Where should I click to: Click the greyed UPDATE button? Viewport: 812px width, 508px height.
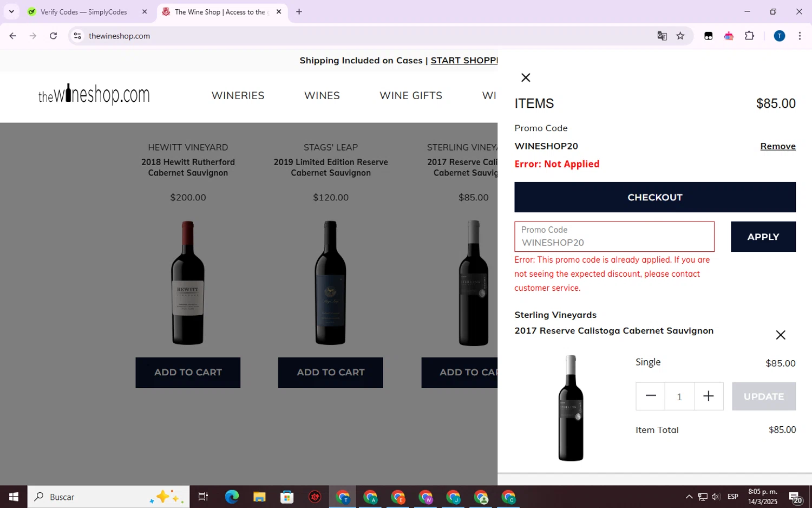(x=763, y=396)
